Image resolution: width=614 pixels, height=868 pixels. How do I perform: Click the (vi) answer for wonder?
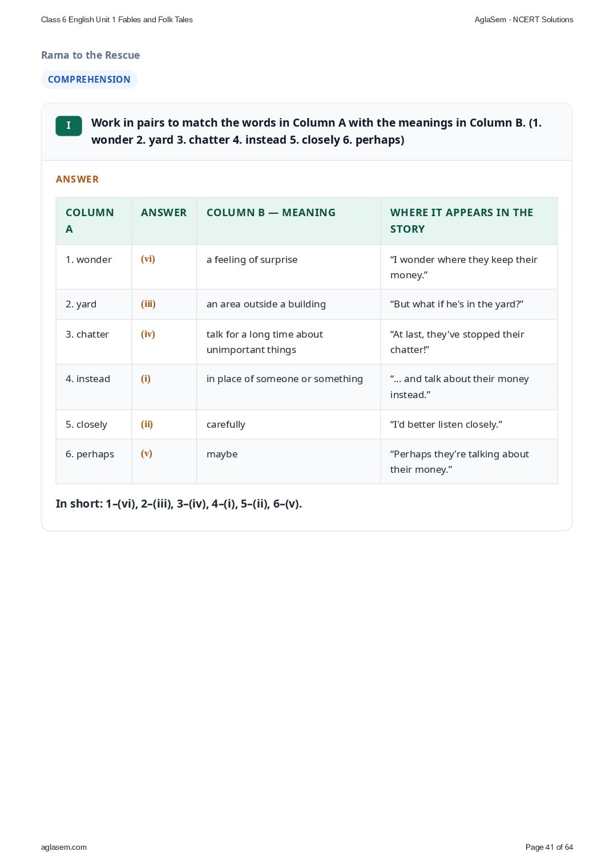click(148, 259)
